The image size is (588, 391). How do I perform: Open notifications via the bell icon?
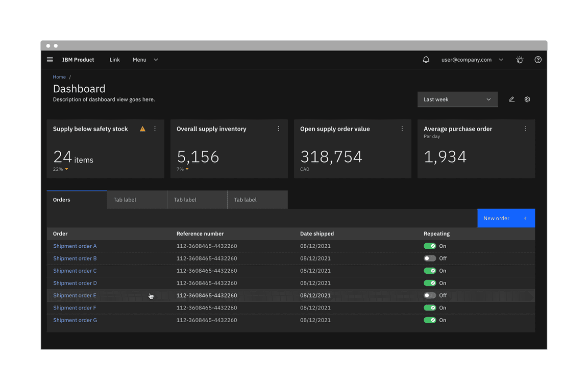click(426, 60)
